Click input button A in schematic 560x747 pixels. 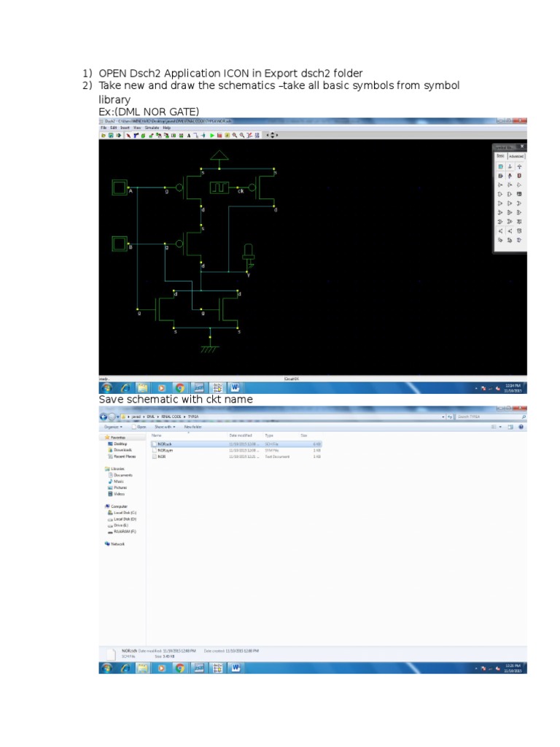coord(119,187)
